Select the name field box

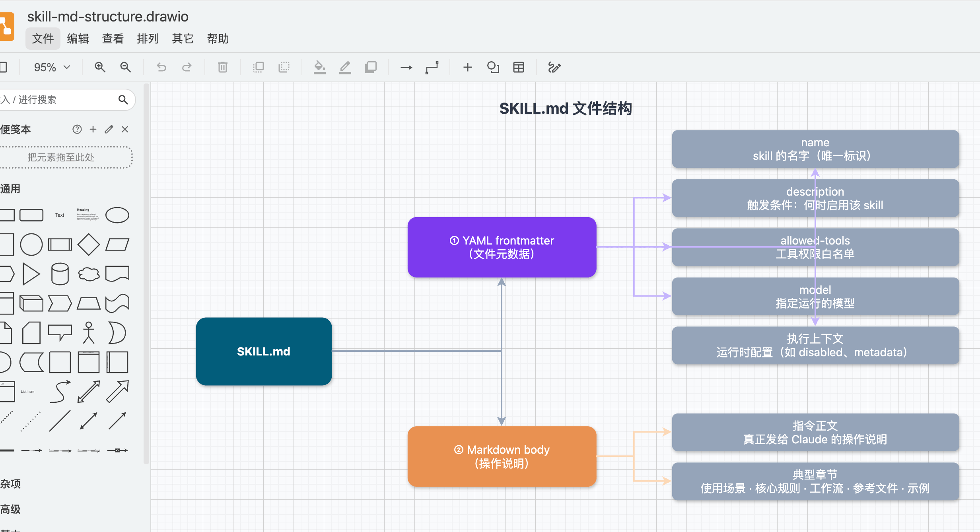tap(815, 149)
